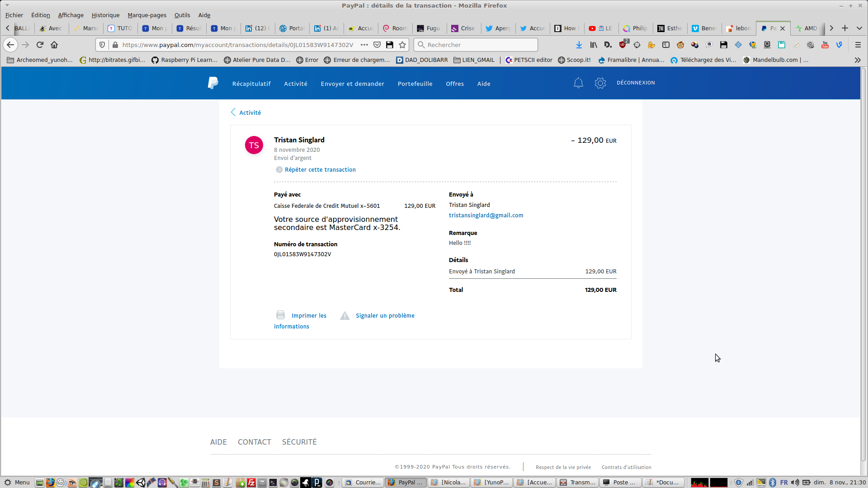
Task: Open Portefeuille in PayPal navigation
Action: pos(415,84)
